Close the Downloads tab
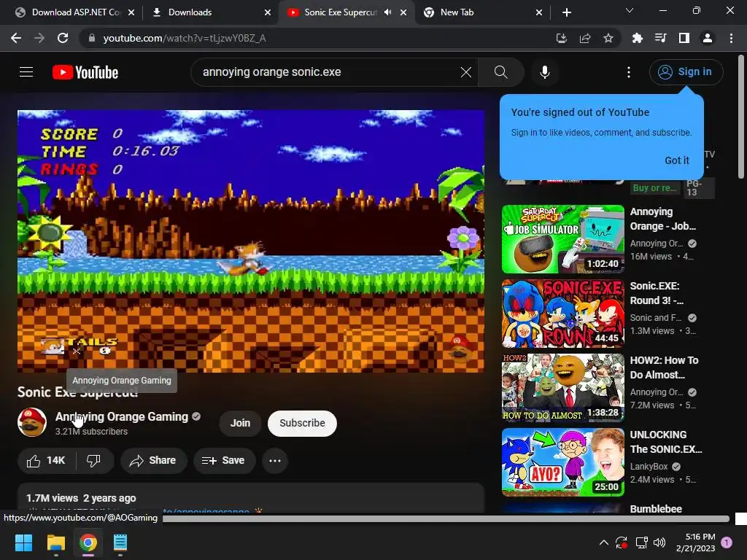Screen dimensions: 747x560 pyautogui.click(x=268, y=12)
